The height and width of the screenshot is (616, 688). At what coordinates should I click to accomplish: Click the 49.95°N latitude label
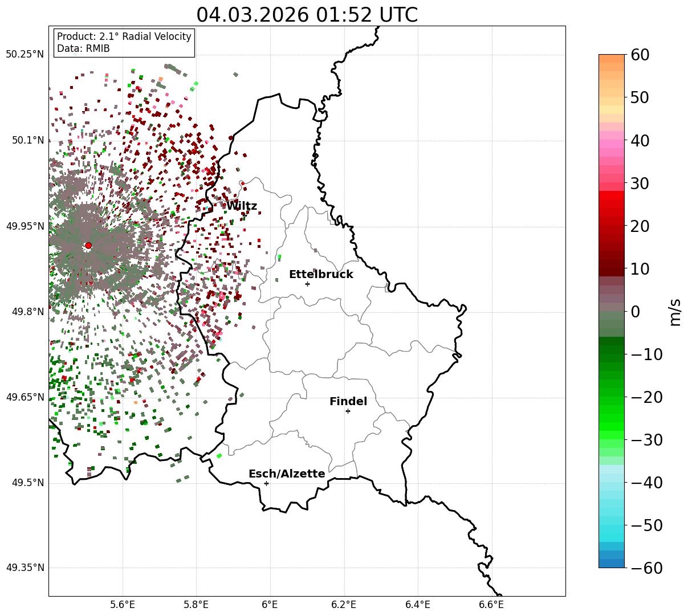coord(25,226)
